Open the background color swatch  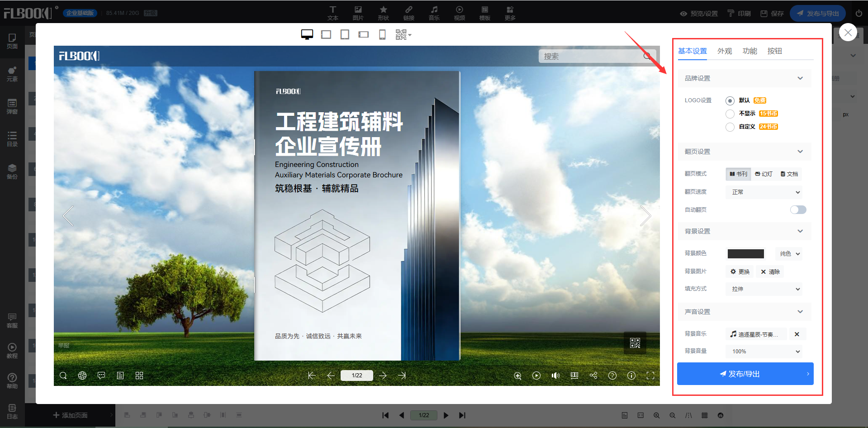(745, 254)
